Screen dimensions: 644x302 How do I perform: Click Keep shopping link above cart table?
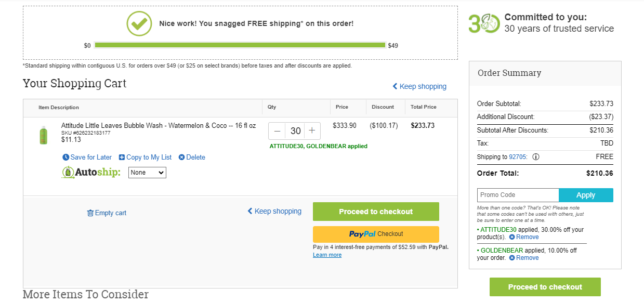click(419, 86)
